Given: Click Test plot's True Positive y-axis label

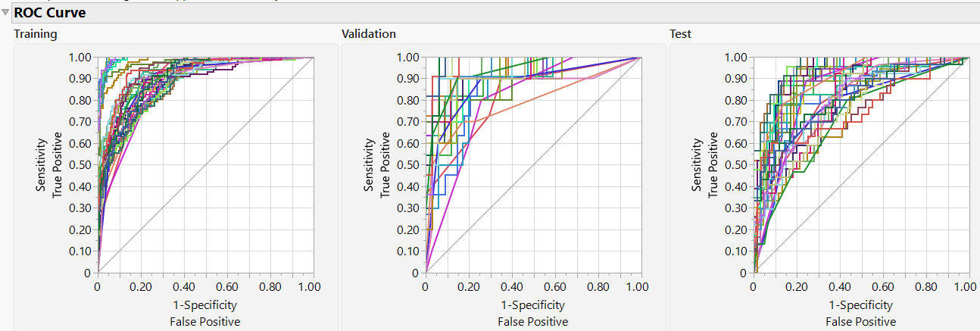Looking at the screenshot, I should [x=713, y=164].
